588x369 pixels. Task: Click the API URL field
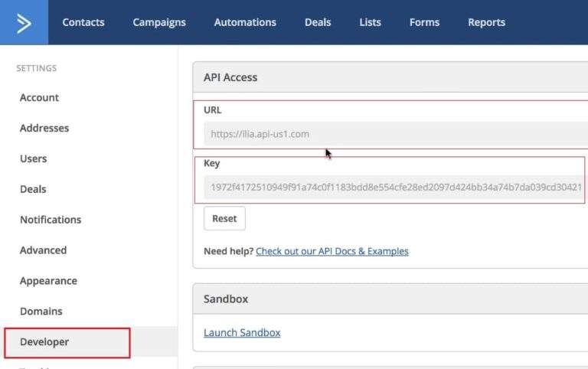(396, 134)
